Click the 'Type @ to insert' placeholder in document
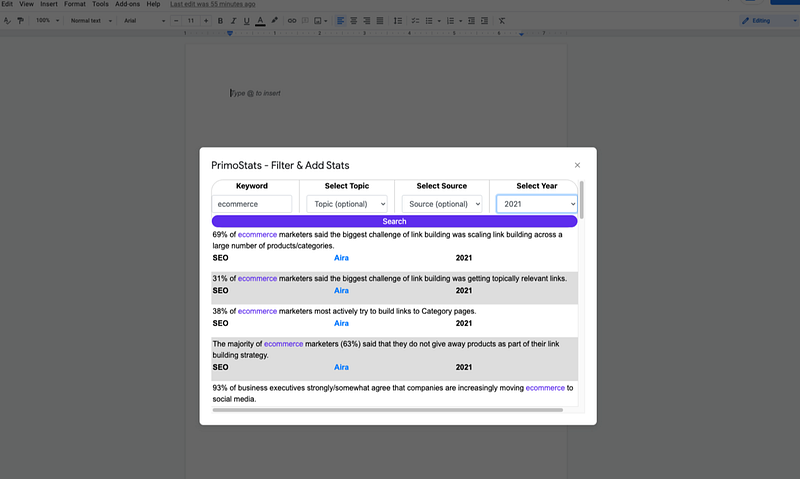The image size is (800, 479). [256, 93]
